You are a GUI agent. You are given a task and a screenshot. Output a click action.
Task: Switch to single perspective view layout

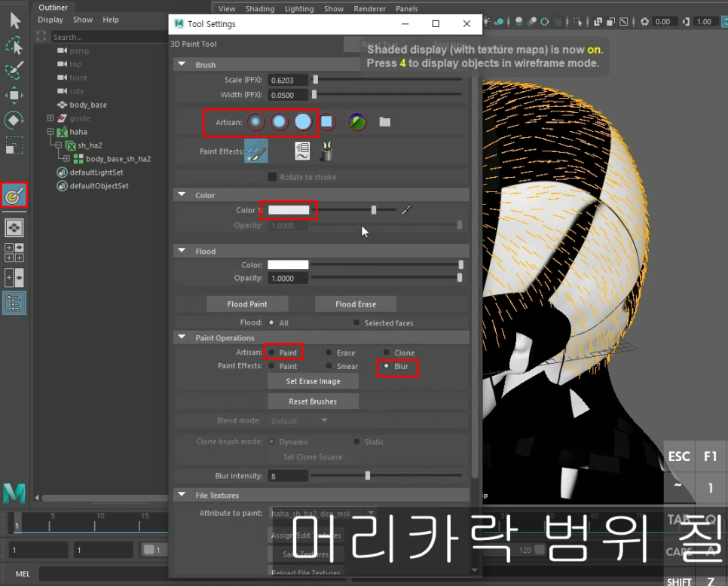pyautogui.click(x=14, y=227)
